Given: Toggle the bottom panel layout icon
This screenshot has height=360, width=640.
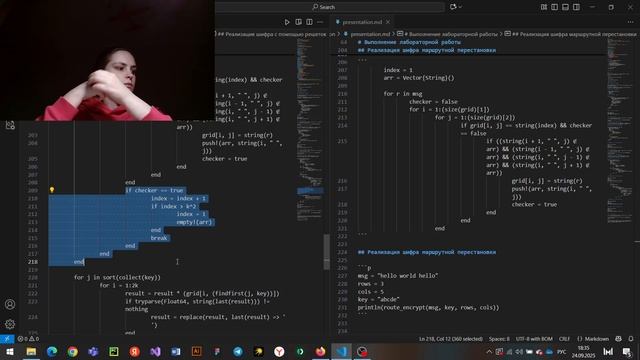Looking at the screenshot, I should [x=565, y=7].
